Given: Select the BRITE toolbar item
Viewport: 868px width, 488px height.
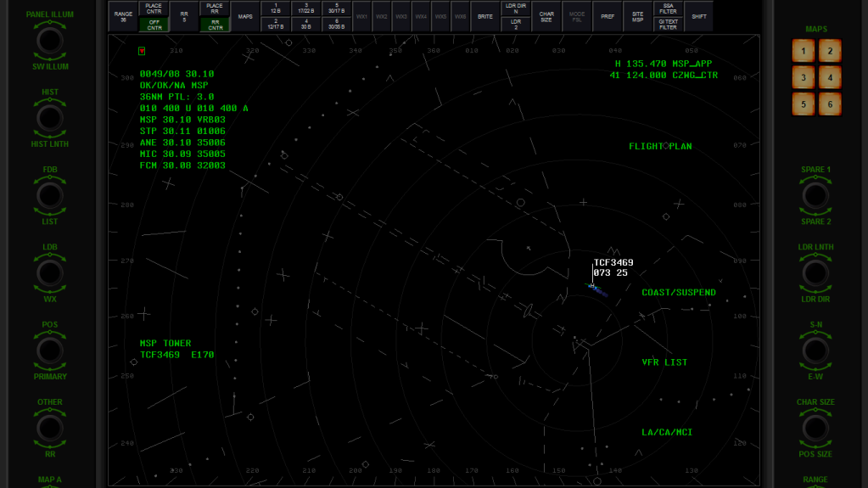Looking at the screenshot, I should click(484, 16).
